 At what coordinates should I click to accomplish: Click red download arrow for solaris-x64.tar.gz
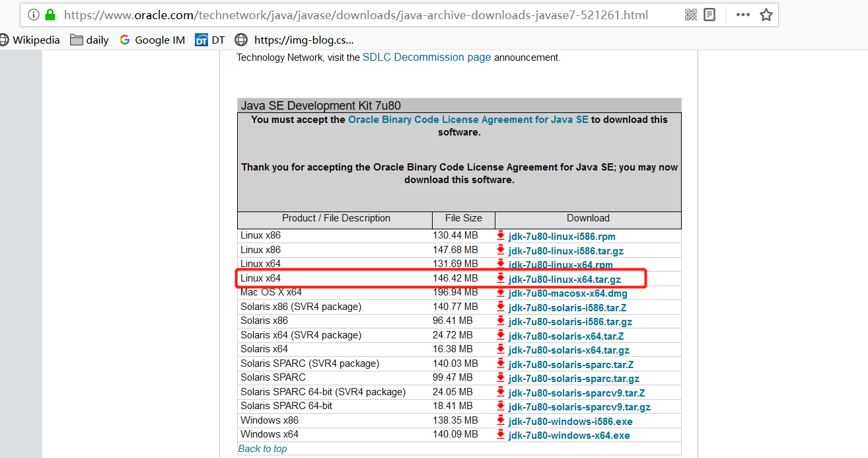coord(501,349)
